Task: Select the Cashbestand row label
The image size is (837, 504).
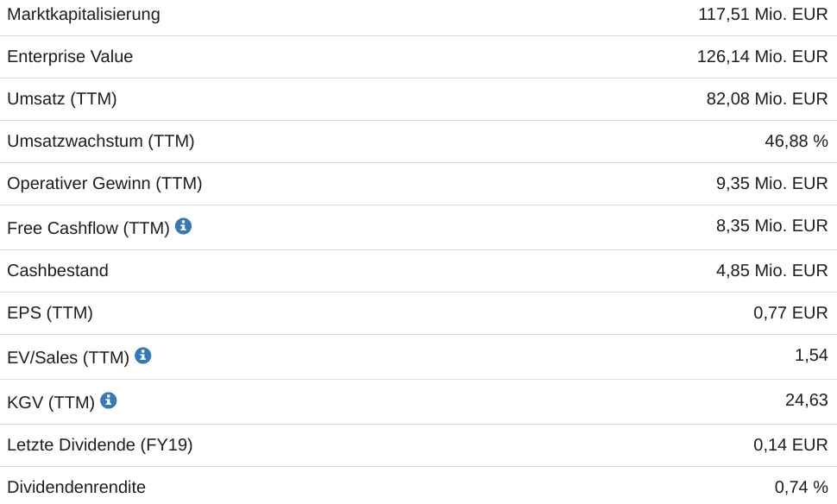Action: point(58,271)
